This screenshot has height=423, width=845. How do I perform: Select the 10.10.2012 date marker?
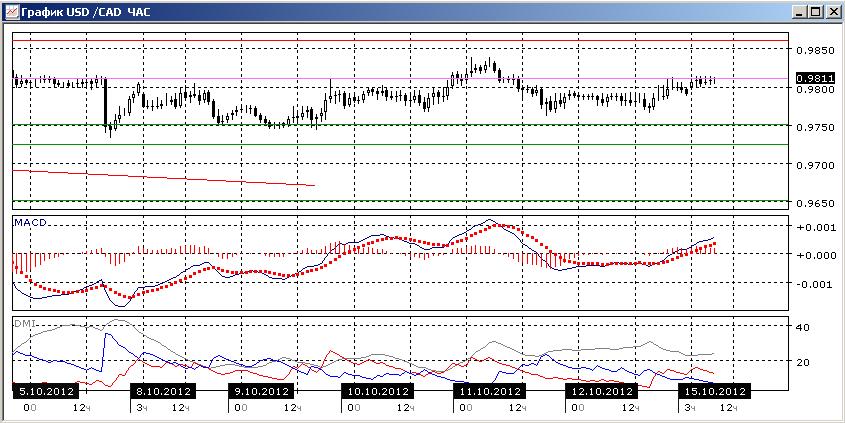[377, 390]
